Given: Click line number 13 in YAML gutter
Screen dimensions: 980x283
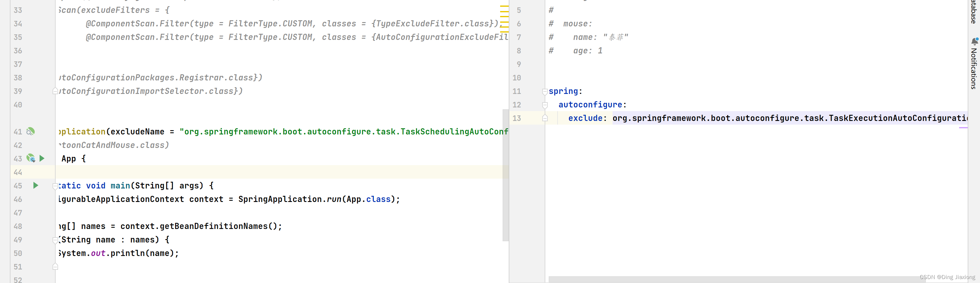Looking at the screenshot, I should (517, 118).
